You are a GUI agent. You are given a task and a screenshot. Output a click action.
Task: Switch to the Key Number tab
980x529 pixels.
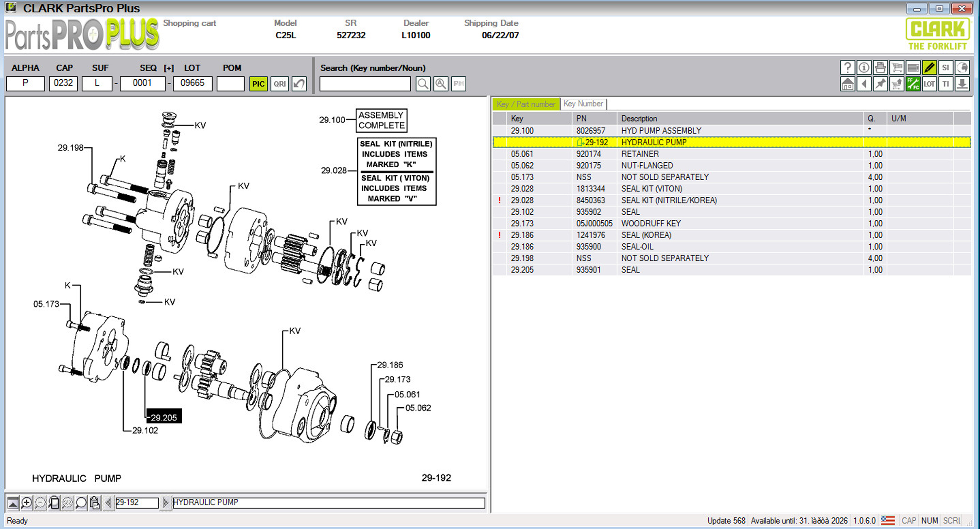click(x=583, y=104)
